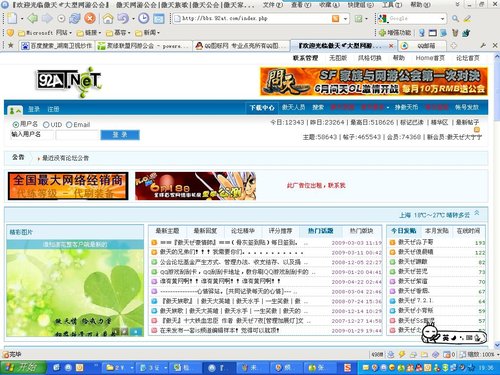Open the 无图版 top link
Screen dimensions: 500x375
point(338,58)
